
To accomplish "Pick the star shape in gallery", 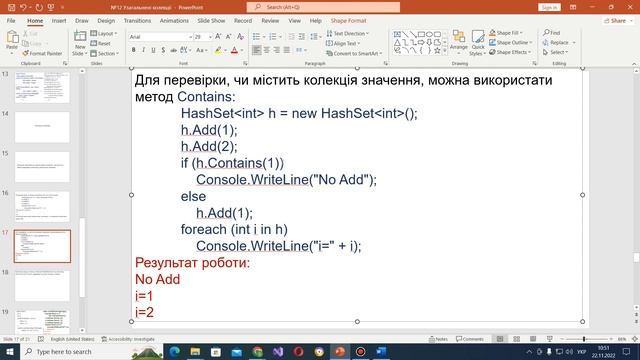I will click(437, 50).
